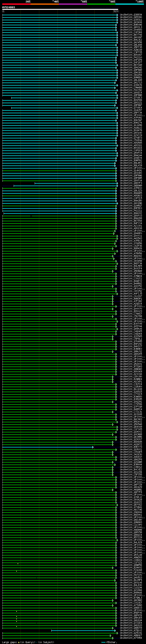Click the orange ~40% identity color segment
The image size is (146, 644).
click(x=45, y=4)
